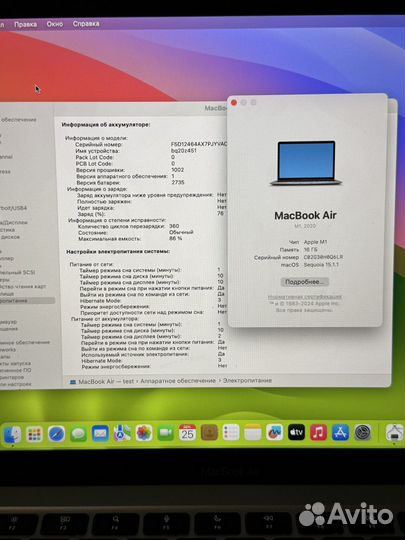Open Music from the Dock
This screenshot has height=540, width=405.
coord(319,432)
